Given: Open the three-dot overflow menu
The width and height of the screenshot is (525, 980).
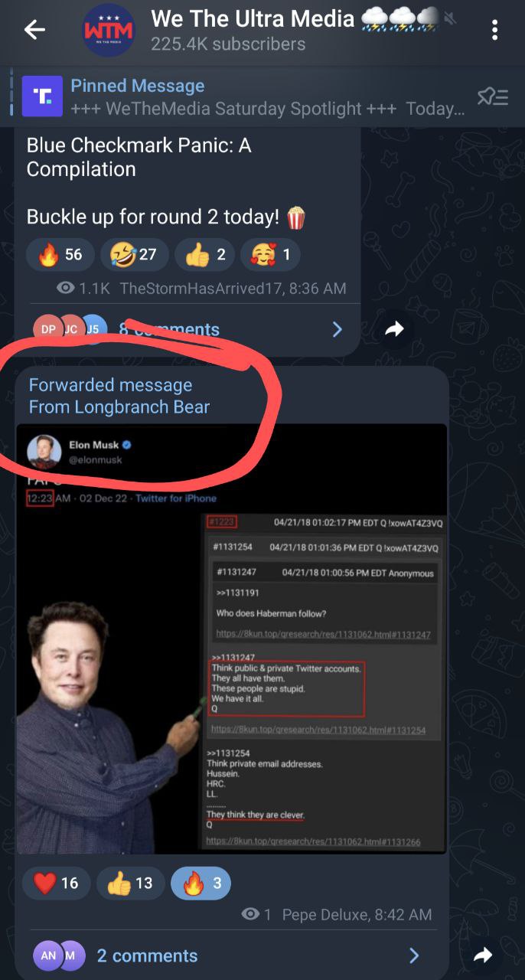Looking at the screenshot, I should point(495,31).
